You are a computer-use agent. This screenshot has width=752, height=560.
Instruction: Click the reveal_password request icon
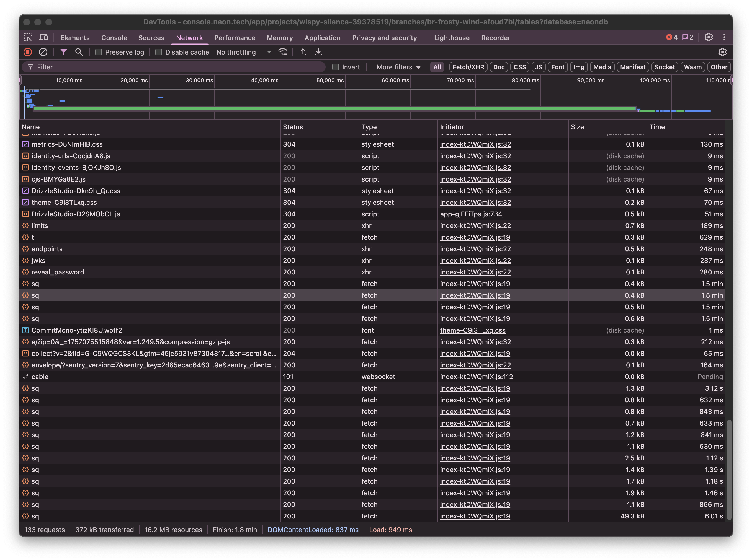pos(25,272)
